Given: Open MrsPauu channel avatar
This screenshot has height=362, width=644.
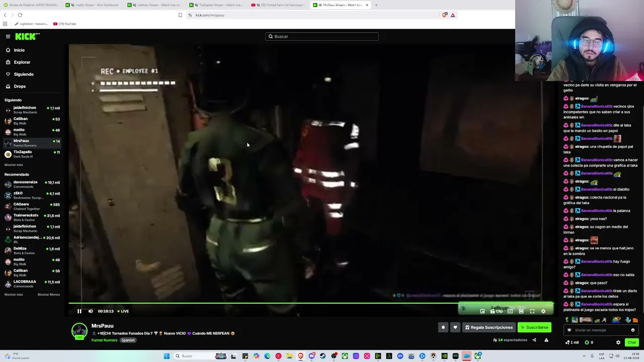Looking at the screenshot, I should 79,331.
